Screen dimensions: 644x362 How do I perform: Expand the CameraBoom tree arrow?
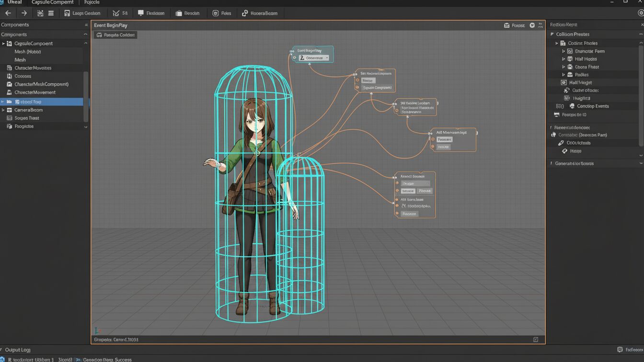pos(3,110)
